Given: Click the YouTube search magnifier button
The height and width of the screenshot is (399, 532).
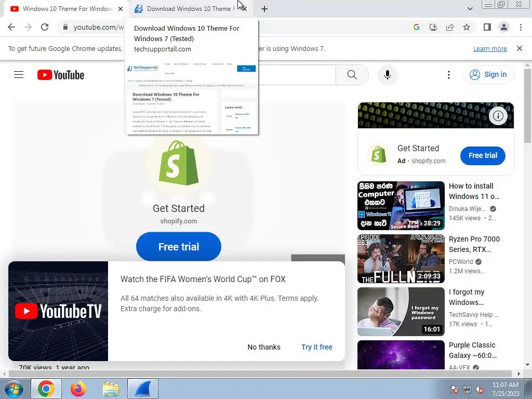Looking at the screenshot, I should 352,75.
